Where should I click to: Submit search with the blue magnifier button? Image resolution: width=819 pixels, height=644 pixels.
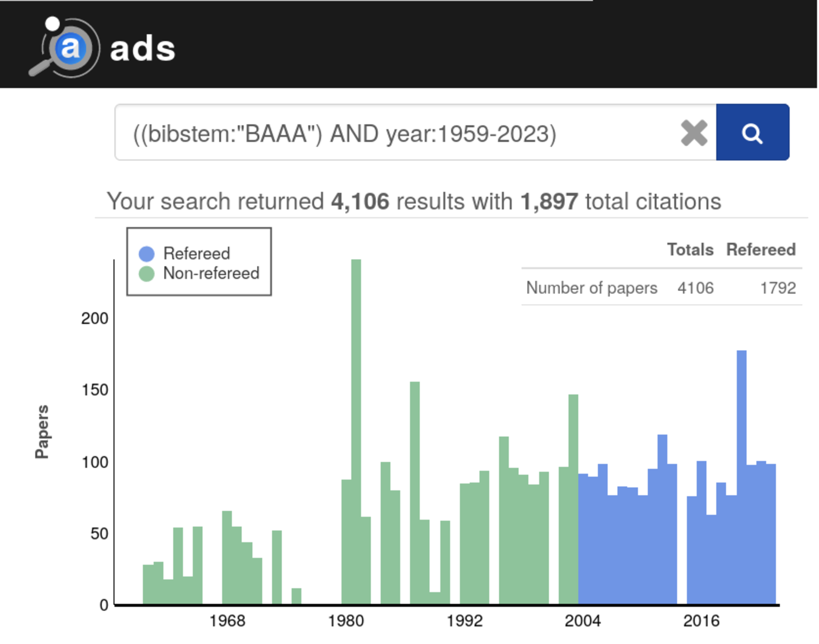753,132
